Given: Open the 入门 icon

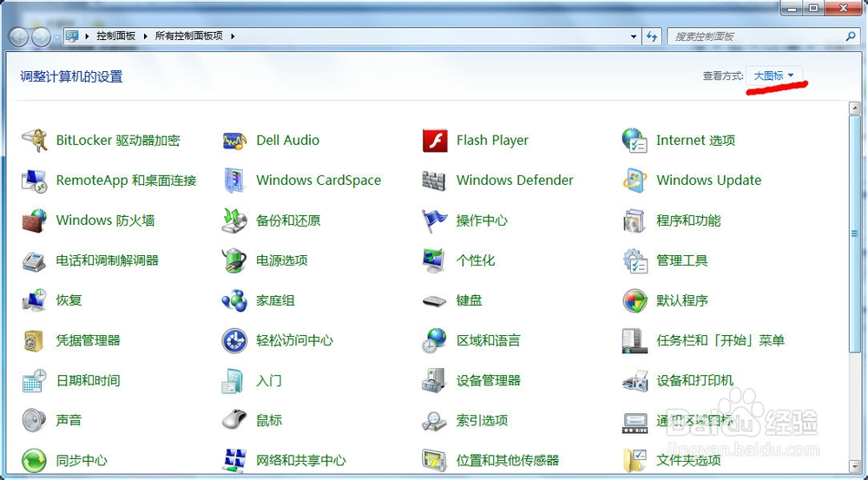Looking at the screenshot, I should (x=234, y=380).
